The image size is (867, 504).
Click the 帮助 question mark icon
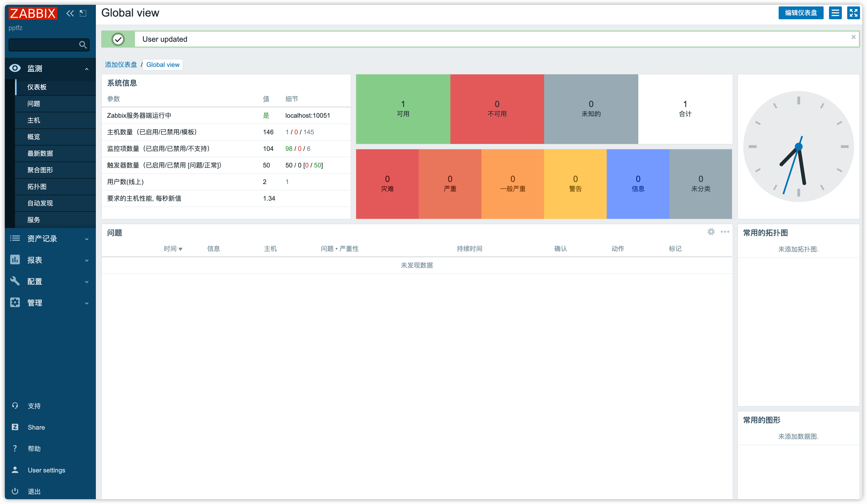pyautogui.click(x=15, y=448)
